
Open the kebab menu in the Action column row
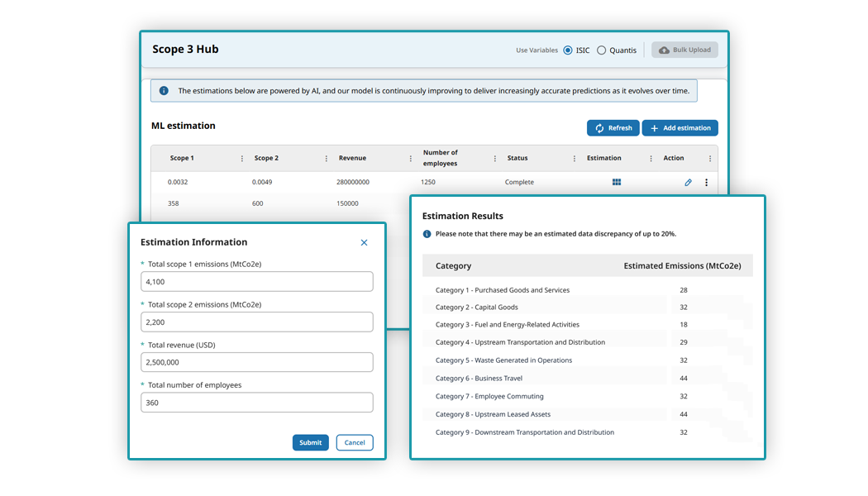(707, 182)
